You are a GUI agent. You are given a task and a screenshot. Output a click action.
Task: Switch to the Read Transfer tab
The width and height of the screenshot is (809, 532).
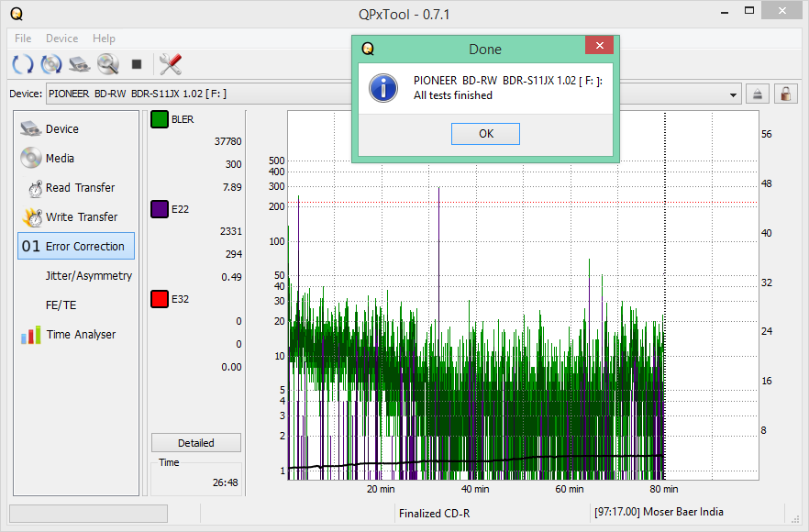point(76,187)
